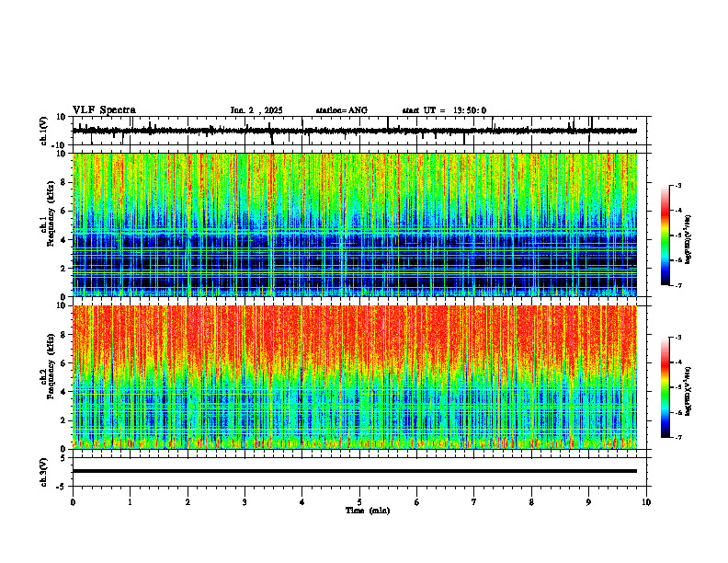Click the time axis tick label "5"
Viewport: 728px width, 563px height.
(x=359, y=502)
